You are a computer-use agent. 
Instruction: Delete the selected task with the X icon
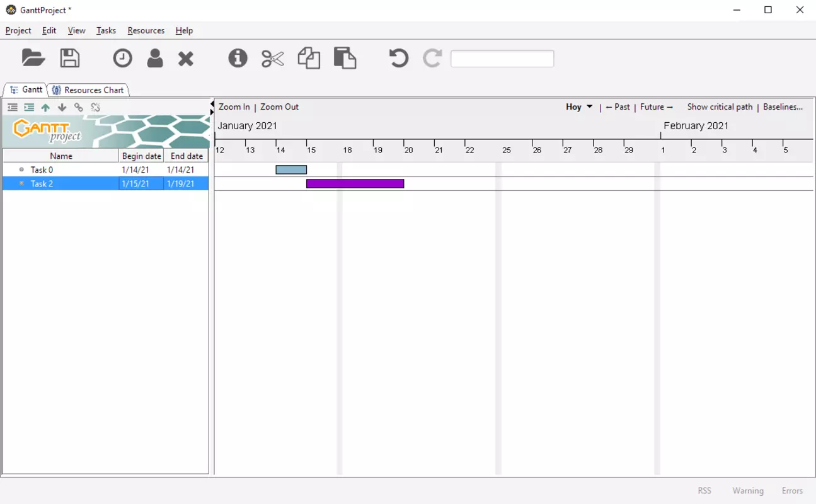tap(186, 59)
